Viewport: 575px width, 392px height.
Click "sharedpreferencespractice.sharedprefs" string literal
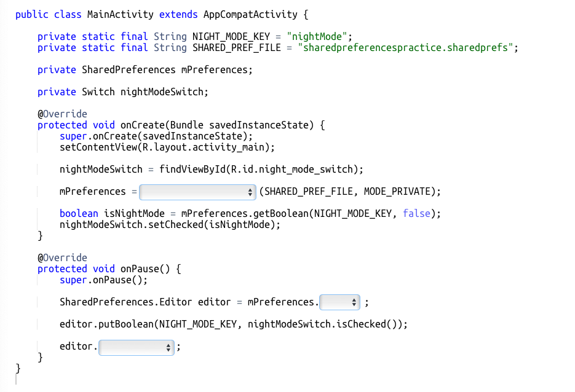pos(405,48)
